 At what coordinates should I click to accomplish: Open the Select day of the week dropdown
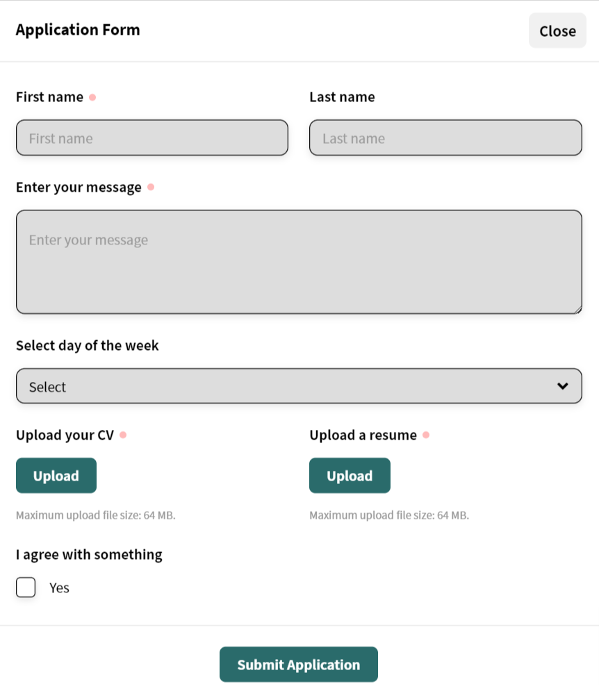(299, 386)
